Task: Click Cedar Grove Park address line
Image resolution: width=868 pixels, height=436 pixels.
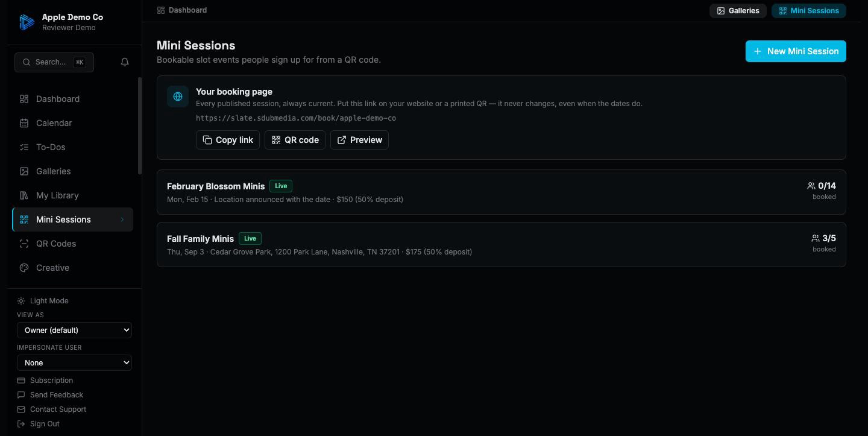Action: pyautogui.click(x=319, y=252)
